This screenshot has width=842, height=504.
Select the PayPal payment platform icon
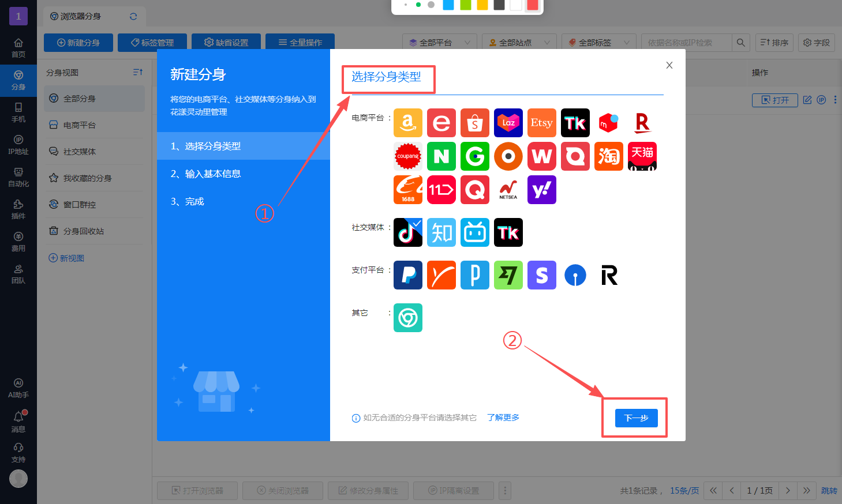point(407,275)
